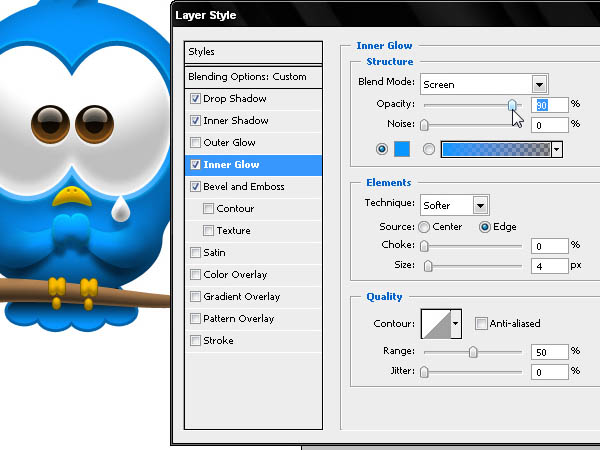The image size is (600, 450).
Task: Click the Jitter percentage input field
Action: (x=549, y=372)
